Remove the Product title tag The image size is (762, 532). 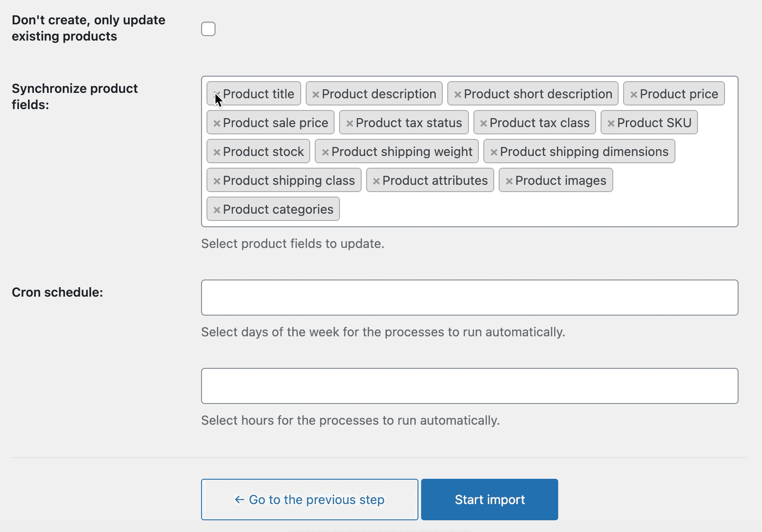(217, 95)
